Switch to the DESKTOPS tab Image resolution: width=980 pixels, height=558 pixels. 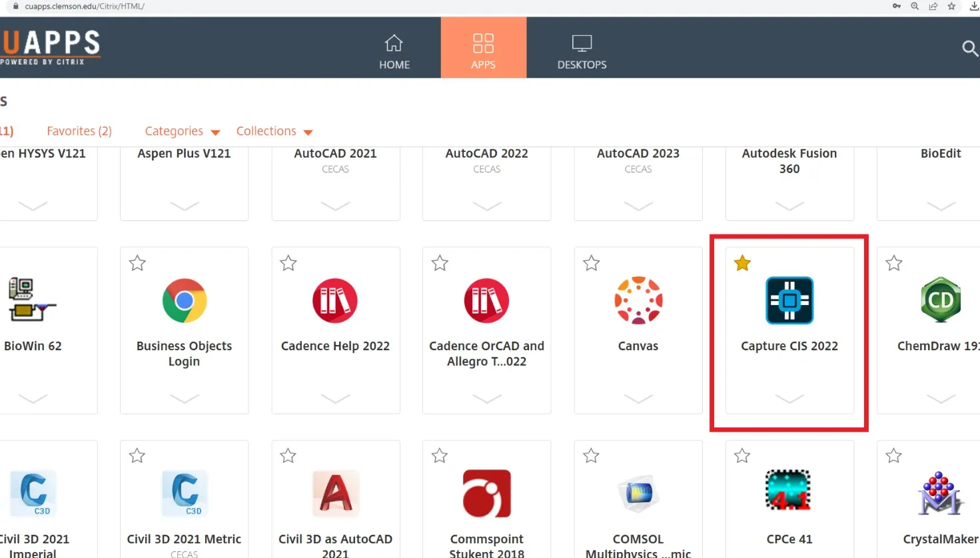click(582, 50)
